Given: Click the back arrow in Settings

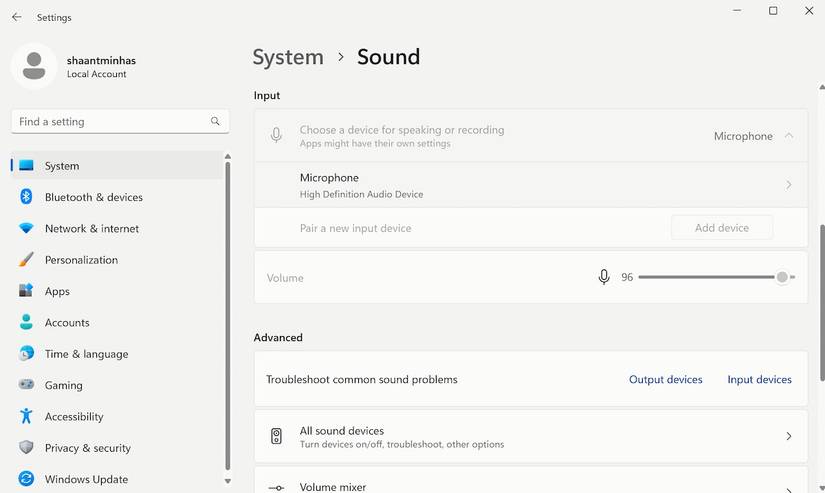Looking at the screenshot, I should click(x=16, y=17).
